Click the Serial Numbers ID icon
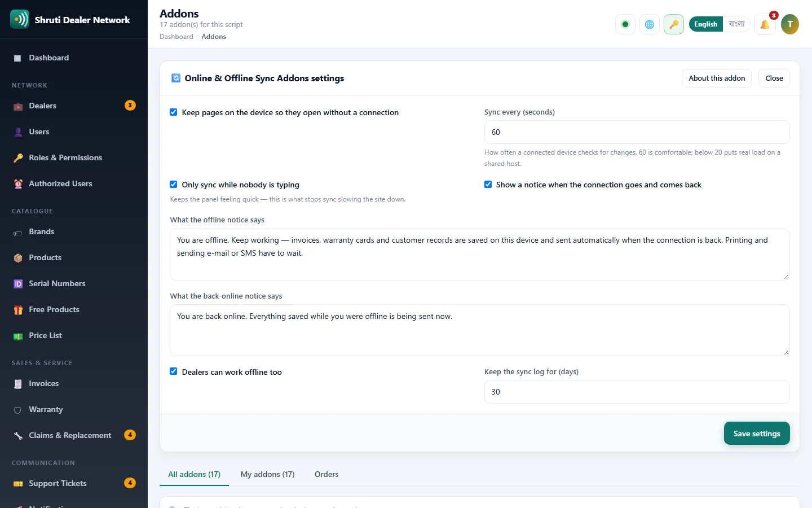This screenshot has width=812, height=508. point(18,284)
